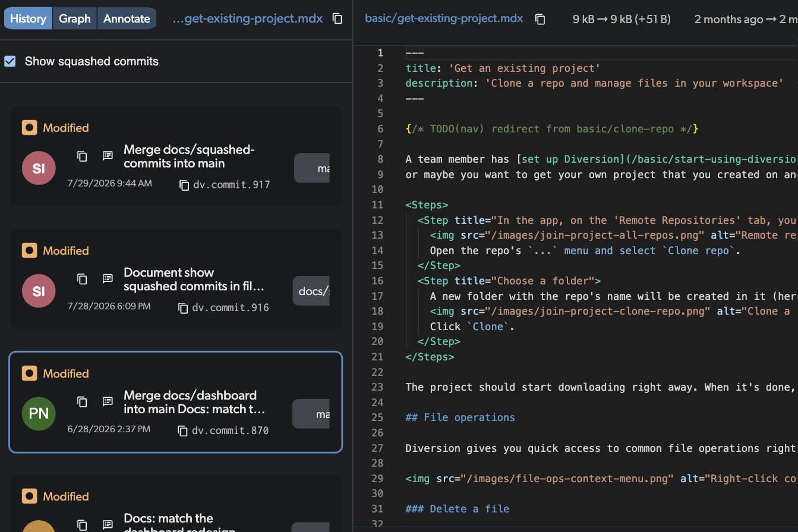This screenshot has height=532, width=798.
Task: Open message icon in Docs: match the dashboard card
Action: tap(108, 525)
